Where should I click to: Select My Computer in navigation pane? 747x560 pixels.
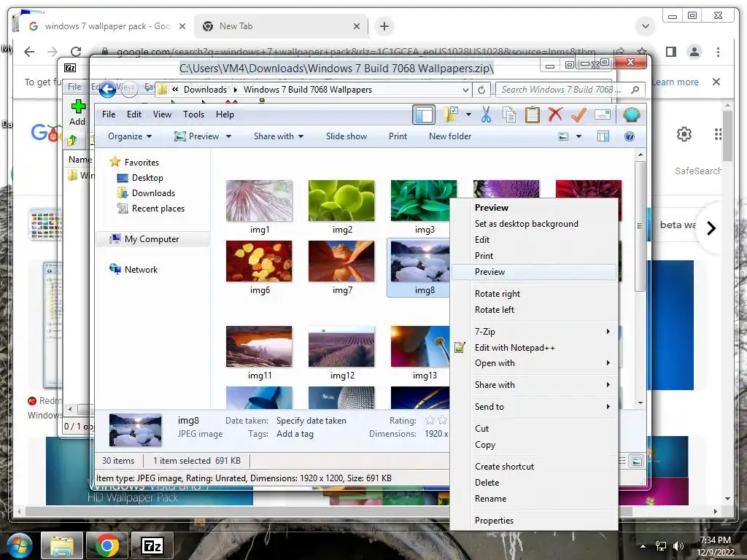[152, 239]
